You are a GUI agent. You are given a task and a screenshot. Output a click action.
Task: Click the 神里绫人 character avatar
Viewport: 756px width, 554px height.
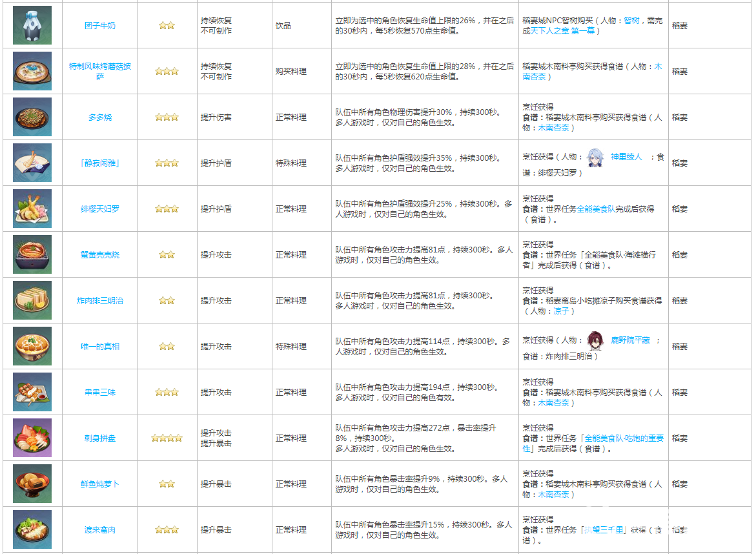tap(594, 157)
